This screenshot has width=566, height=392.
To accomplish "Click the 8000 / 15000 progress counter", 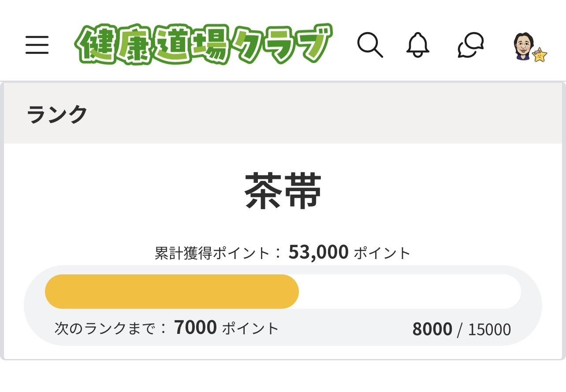I will coord(462,329).
